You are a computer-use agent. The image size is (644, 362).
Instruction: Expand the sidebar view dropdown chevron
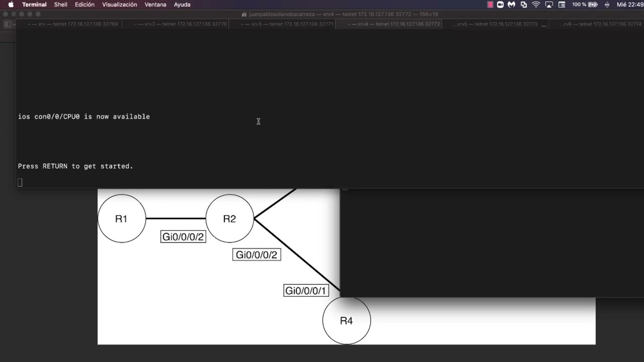14,24
